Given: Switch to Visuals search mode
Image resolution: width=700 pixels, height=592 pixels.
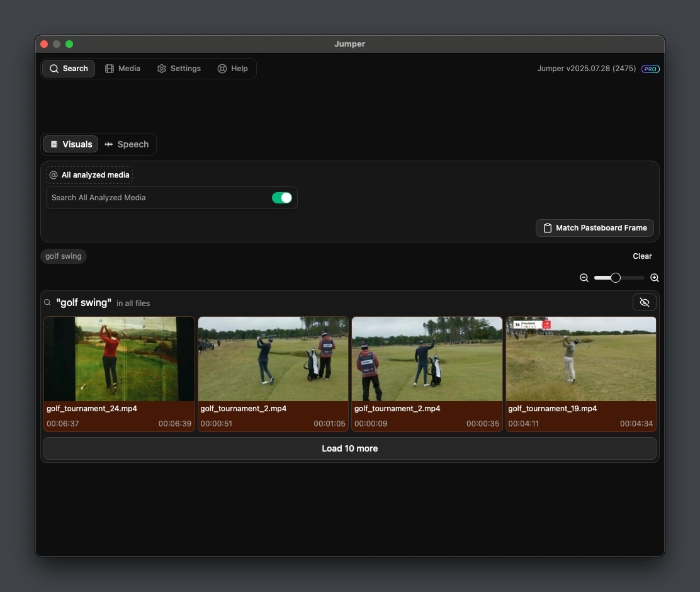Looking at the screenshot, I should tap(71, 144).
